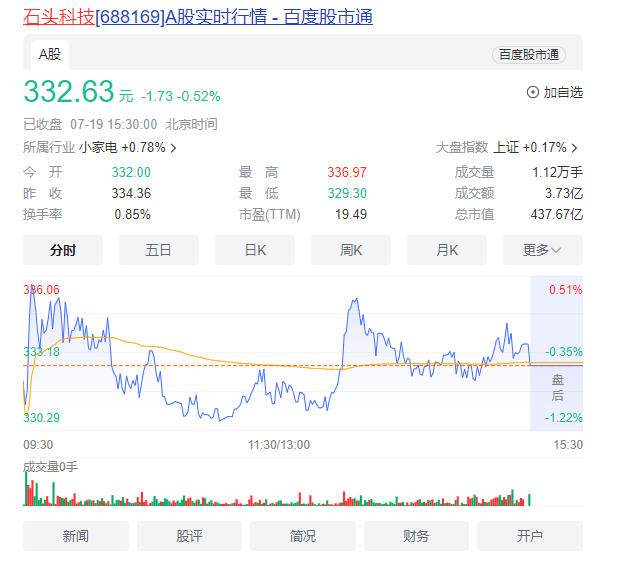Expand the 更多 dropdown
Screen dimensions: 619x561
coord(542,250)
